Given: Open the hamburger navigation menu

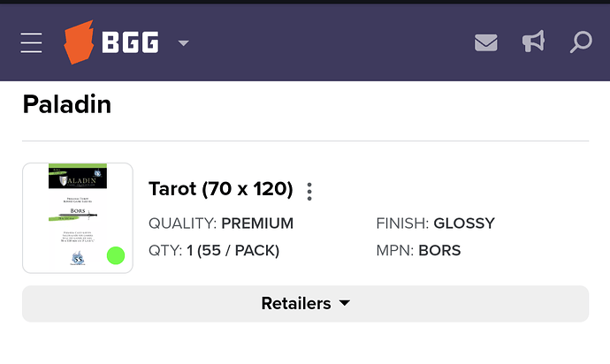Looking at the screenshot, I should pyautogui.click(x=32, y=42).
